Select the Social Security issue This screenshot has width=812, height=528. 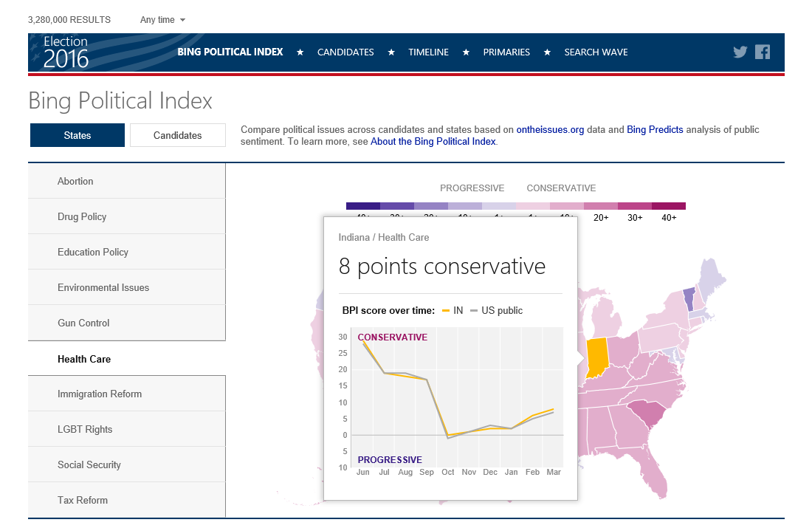point(127,464)
